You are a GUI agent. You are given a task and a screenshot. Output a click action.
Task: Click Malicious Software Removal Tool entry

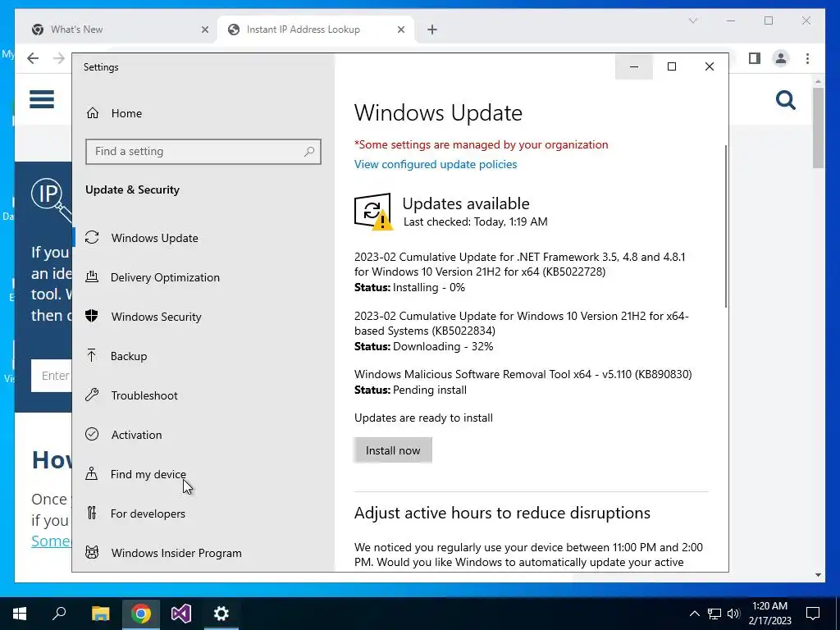523,374
